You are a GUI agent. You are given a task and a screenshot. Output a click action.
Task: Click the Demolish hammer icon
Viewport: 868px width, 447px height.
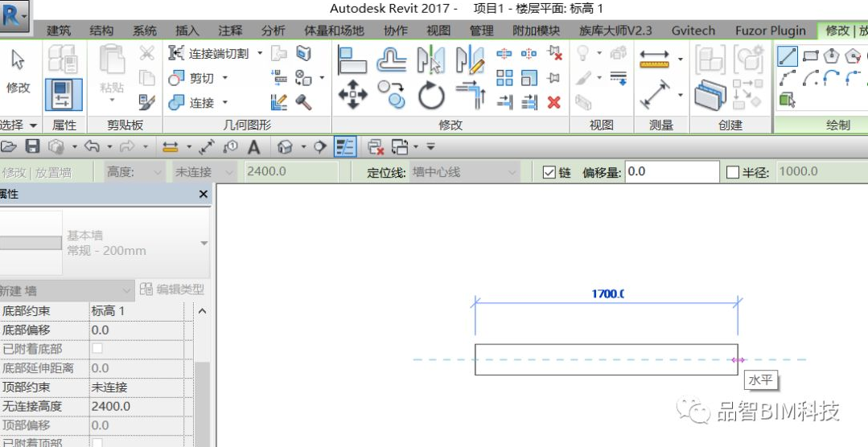click(x=303, y=102)
